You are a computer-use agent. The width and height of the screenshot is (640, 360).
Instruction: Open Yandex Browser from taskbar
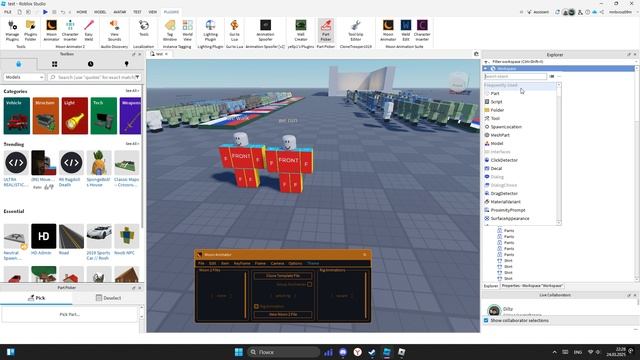click(358, 352)
